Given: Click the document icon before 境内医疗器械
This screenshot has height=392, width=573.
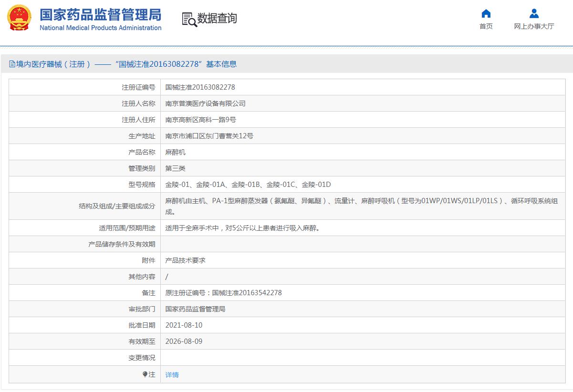Looking at the screenshot, I should click(12, 64).
